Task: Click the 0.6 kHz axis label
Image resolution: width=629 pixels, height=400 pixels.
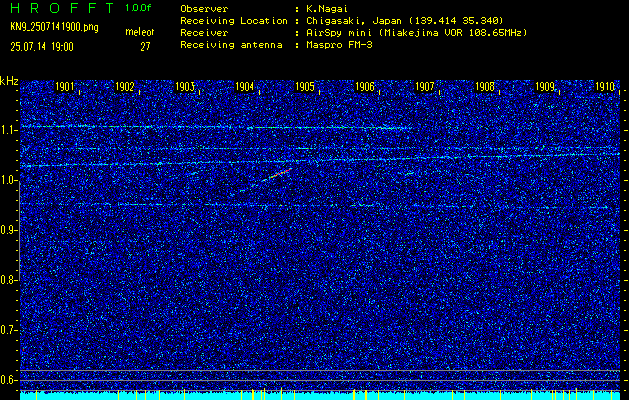Action: [x=9, y=380]
